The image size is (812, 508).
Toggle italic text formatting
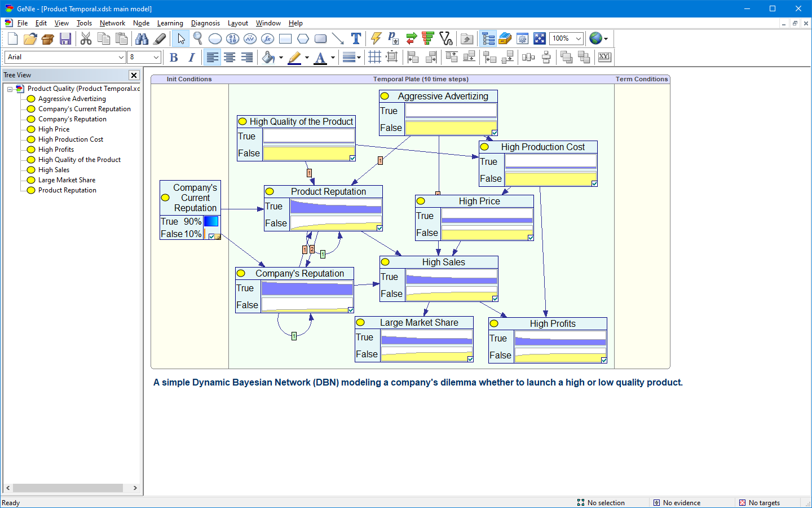(x=191, y=57)
